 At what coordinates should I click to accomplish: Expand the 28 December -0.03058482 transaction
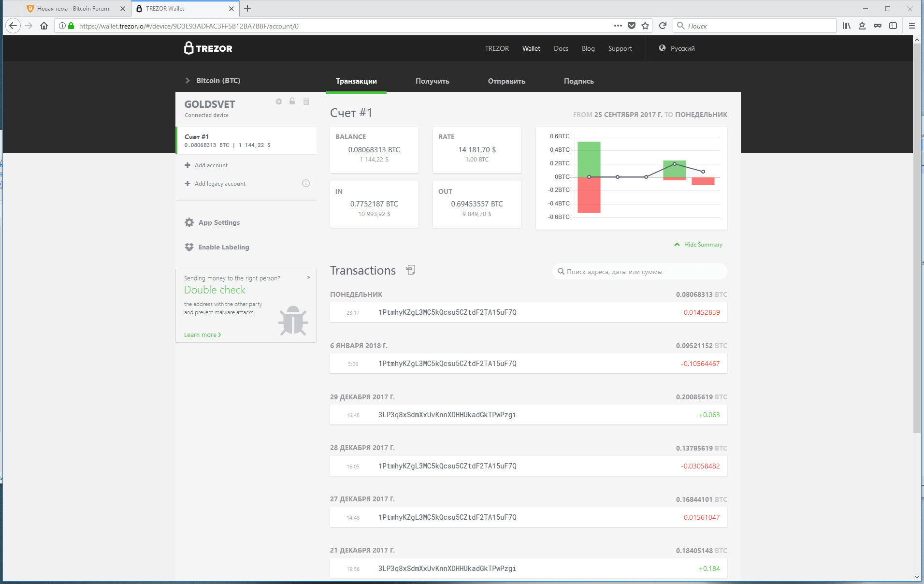pos(529,466)
